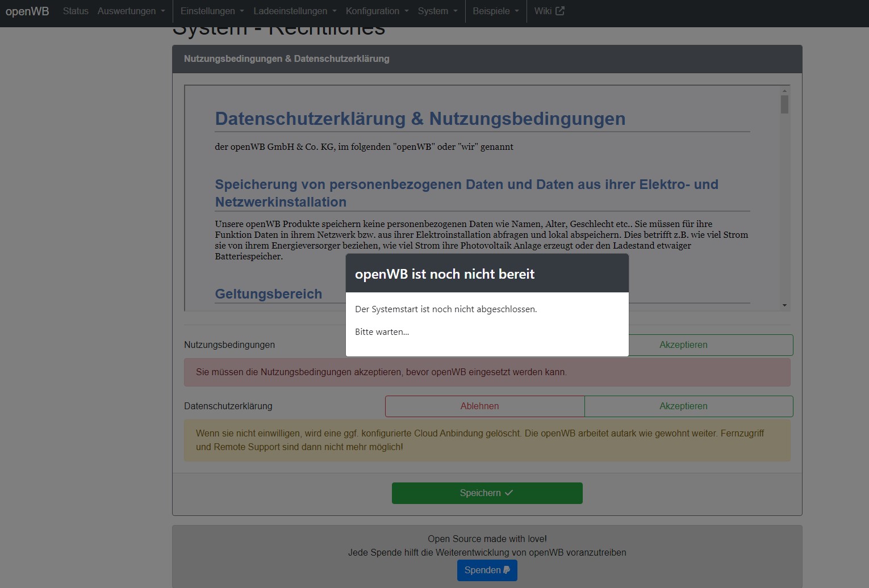The height and width of the screenshot is (588, 869).
Task: Click the terms box scroll-down arrow
Action: coord(784,305)
